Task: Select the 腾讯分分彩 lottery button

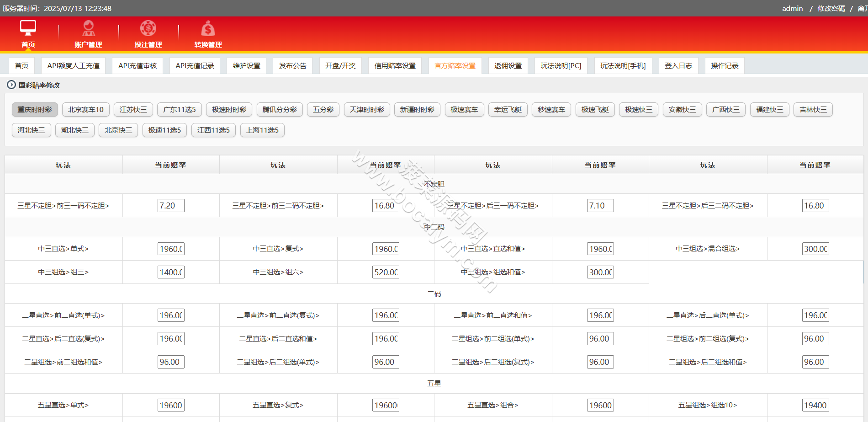Action: click(x=280, y=109)
